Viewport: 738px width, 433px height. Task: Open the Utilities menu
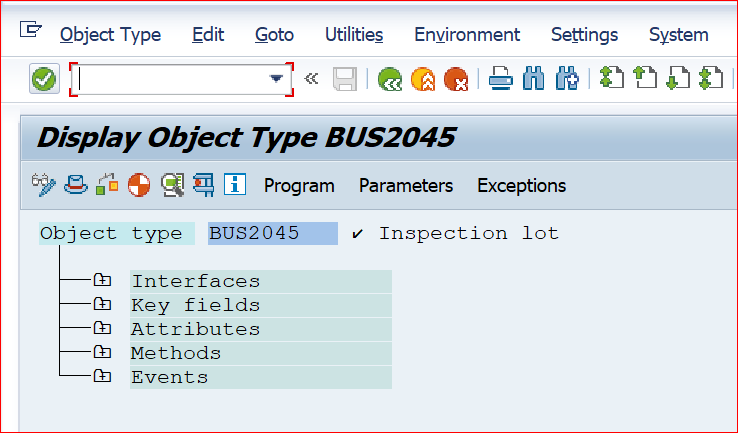tap(354, 35)
